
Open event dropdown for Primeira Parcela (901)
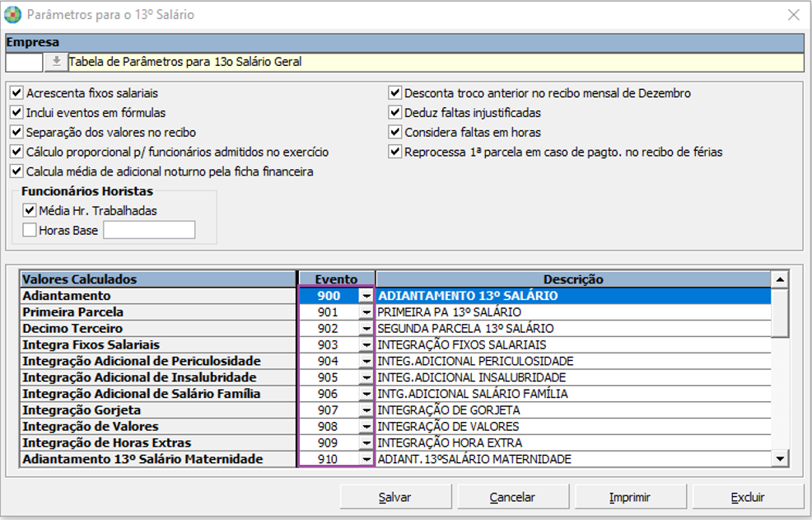coord(366,312)
